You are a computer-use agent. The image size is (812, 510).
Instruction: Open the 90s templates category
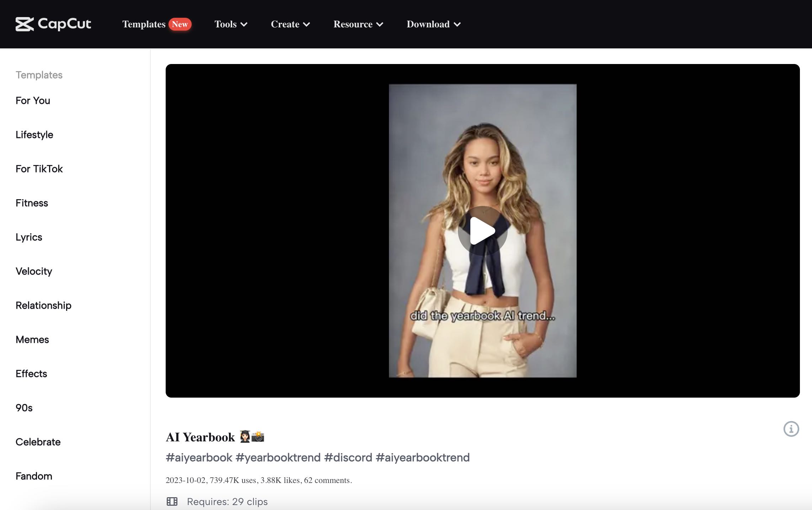coord(24,408)
